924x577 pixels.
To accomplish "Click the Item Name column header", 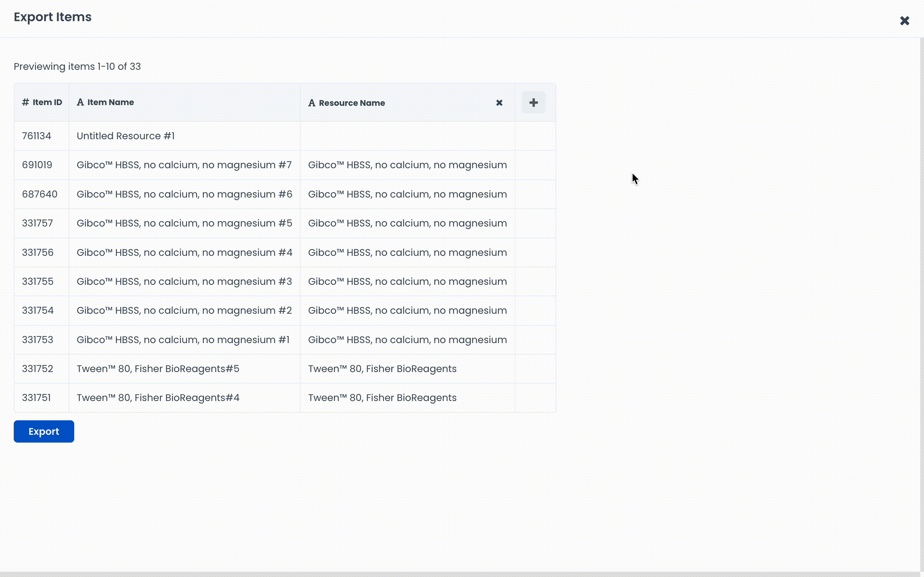I will 111,102.
